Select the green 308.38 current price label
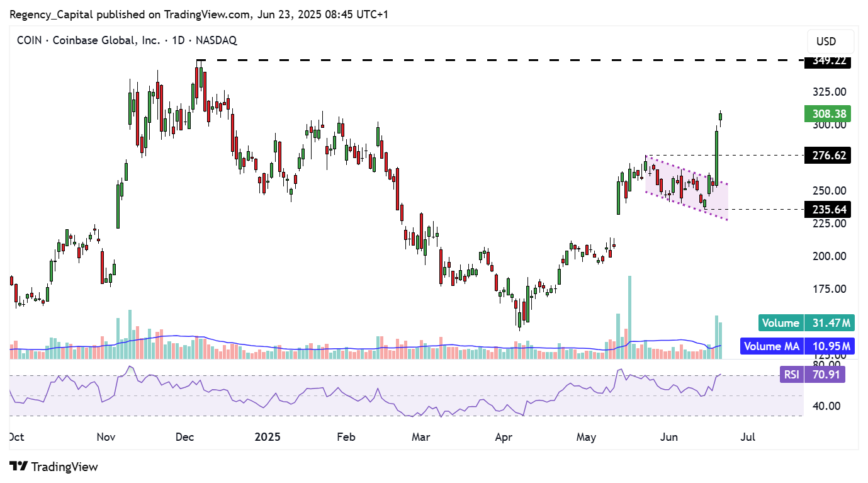Image resolution: width=868 pixels, height=483 pixels. pos(828,114)
